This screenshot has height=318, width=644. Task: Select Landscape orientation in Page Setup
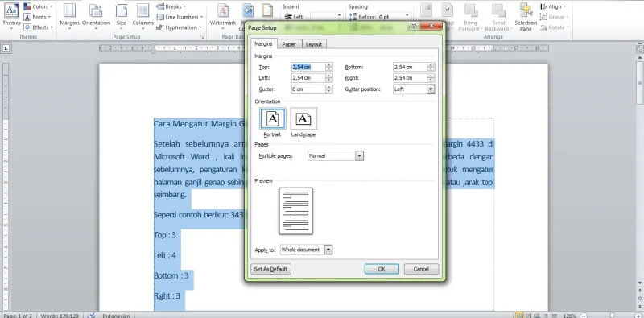click(x=303, y=118)
